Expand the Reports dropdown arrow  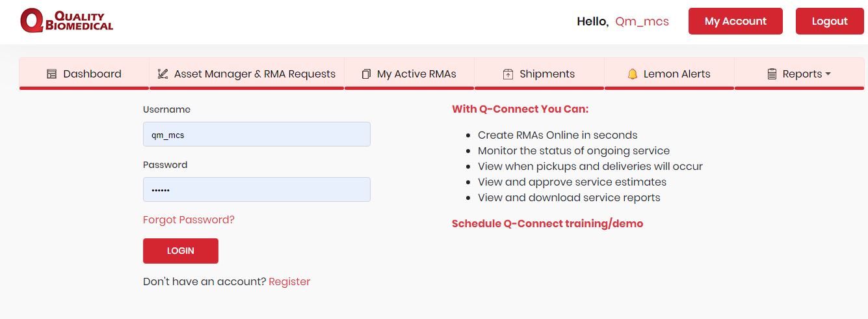(828, 74)
